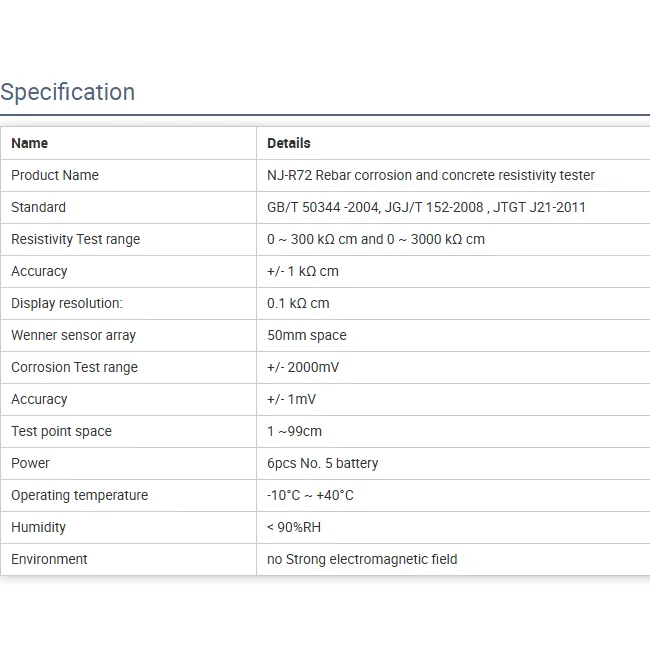Select the +/- 1mV value

click(x=291, y=399)
